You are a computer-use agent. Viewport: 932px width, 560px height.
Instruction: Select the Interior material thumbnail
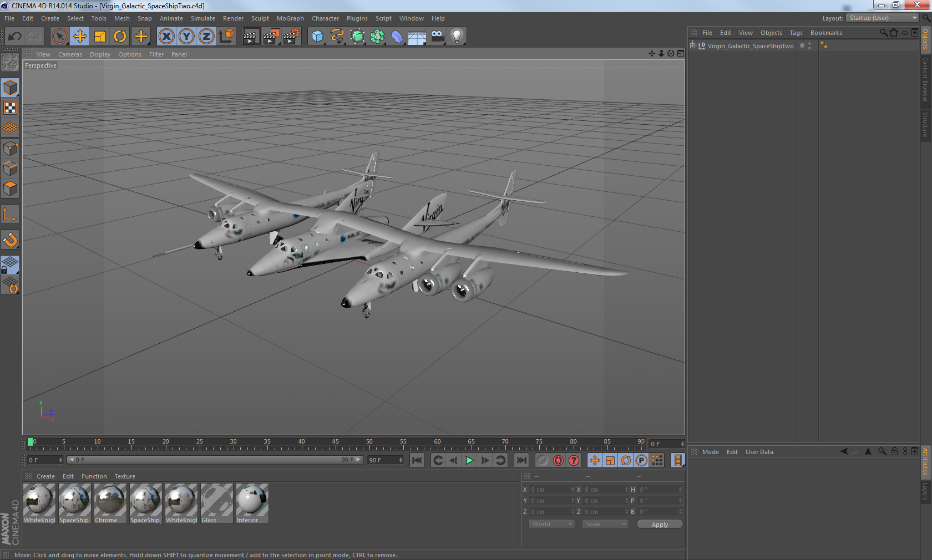point(252,503)
